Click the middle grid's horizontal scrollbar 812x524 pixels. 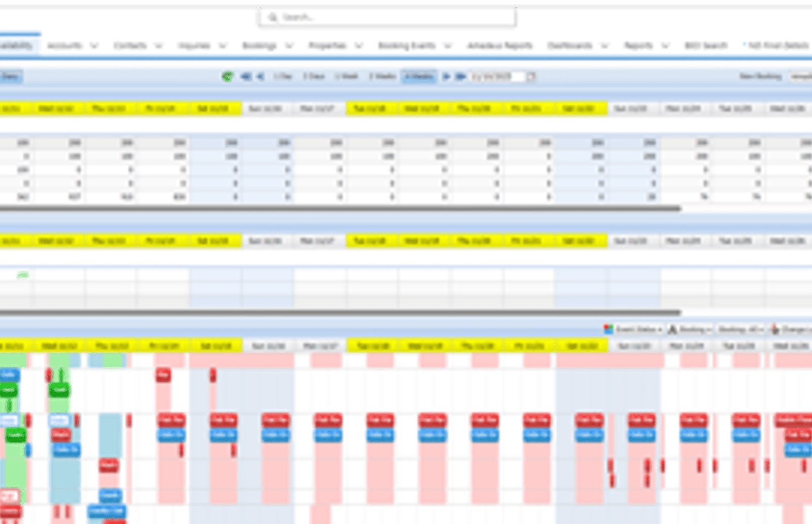pos(340,313)
